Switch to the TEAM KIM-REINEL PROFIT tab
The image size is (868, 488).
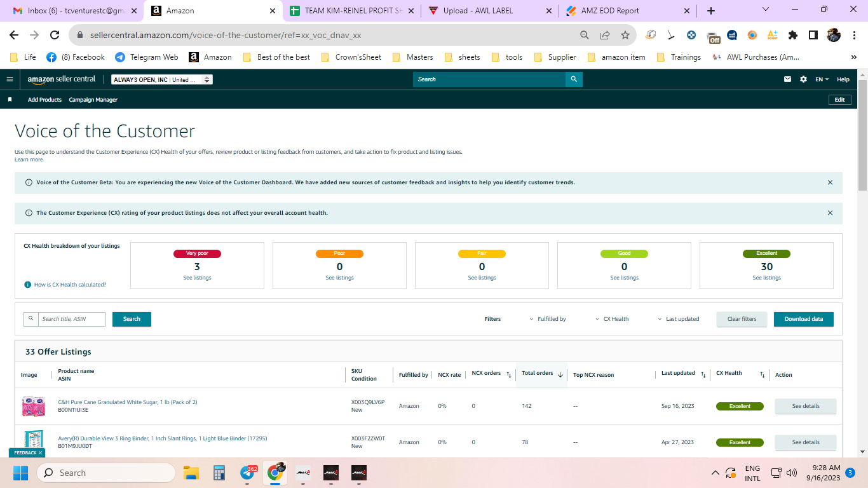coord(352,11)
